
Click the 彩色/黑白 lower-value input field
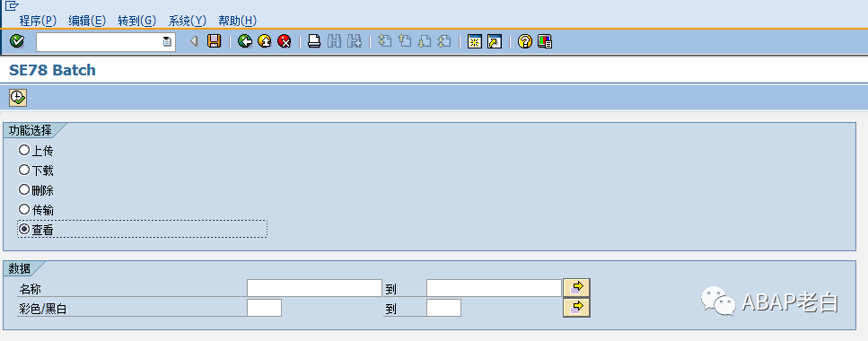264,308
